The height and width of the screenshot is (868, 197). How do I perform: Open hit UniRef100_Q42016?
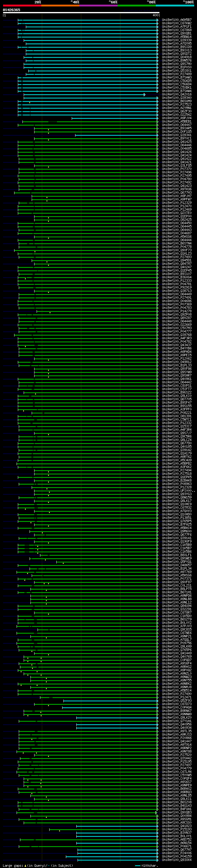click(x=177, y=94)
